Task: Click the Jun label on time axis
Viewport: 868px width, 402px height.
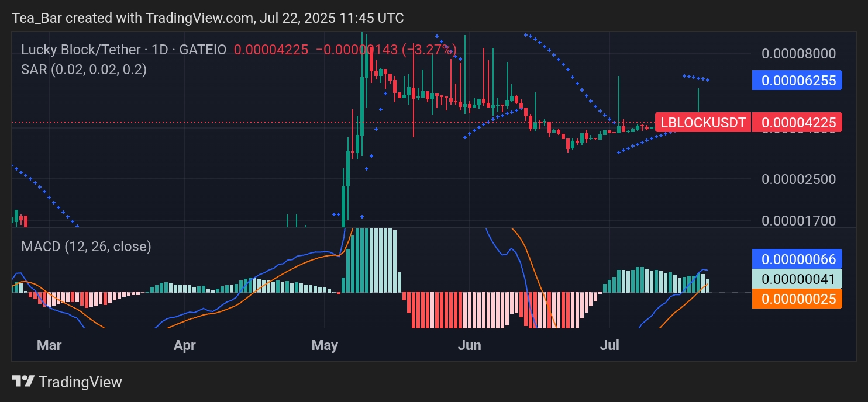Action: pyautogui.click(x=469, y=345)
